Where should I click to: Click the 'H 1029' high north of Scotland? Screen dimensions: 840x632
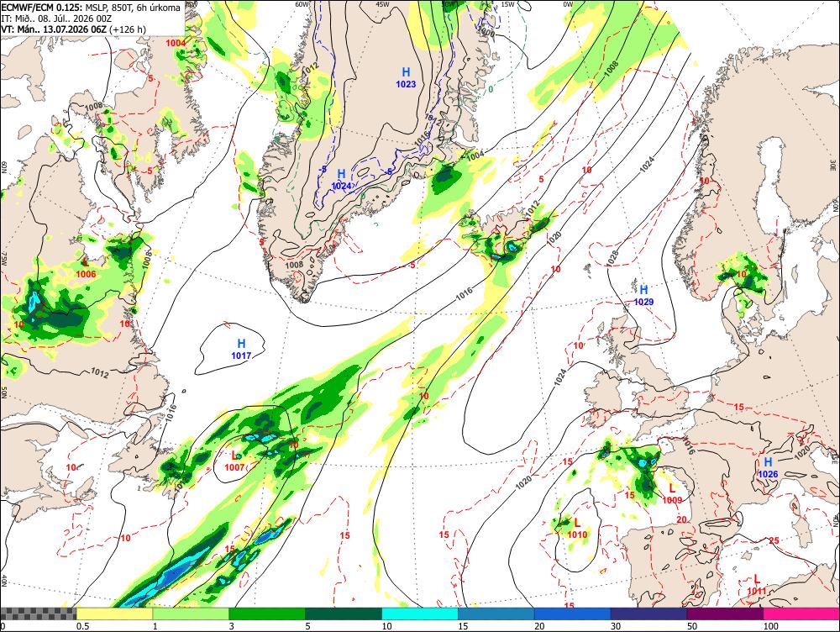tap(643, 295)
